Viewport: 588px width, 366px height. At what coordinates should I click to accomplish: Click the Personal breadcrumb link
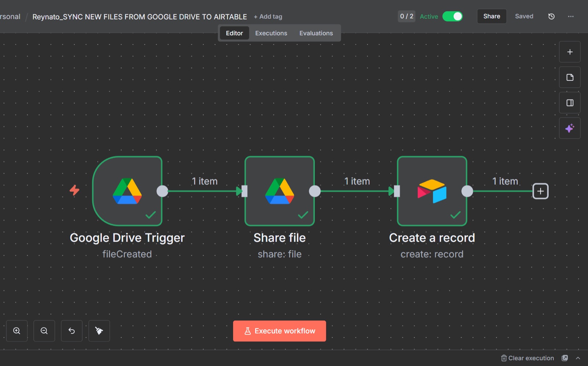(10, 17)
